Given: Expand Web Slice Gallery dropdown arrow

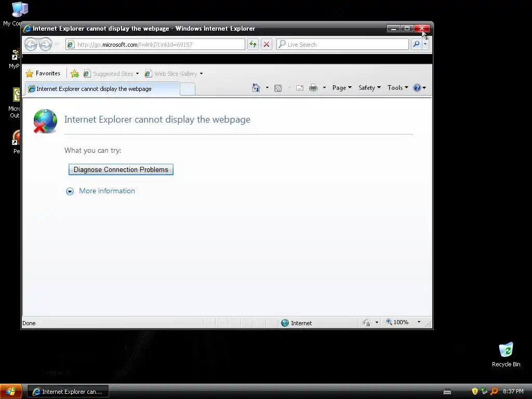Looking at the screenshot, I should point(201,74).
